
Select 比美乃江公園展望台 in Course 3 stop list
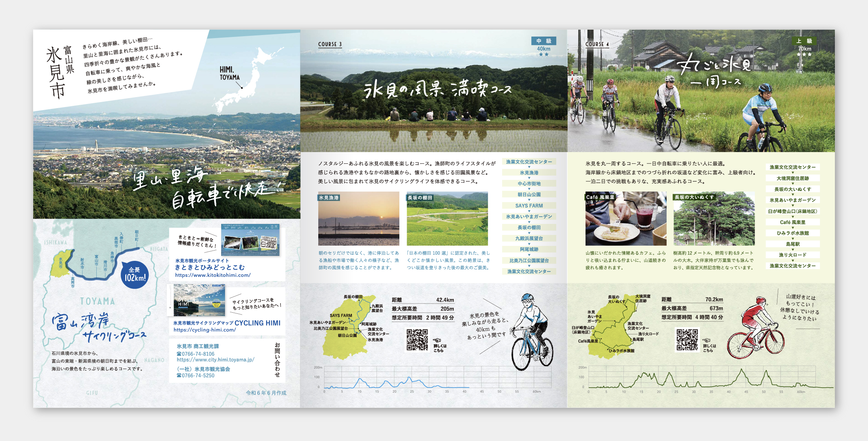(x=529, y=260)
